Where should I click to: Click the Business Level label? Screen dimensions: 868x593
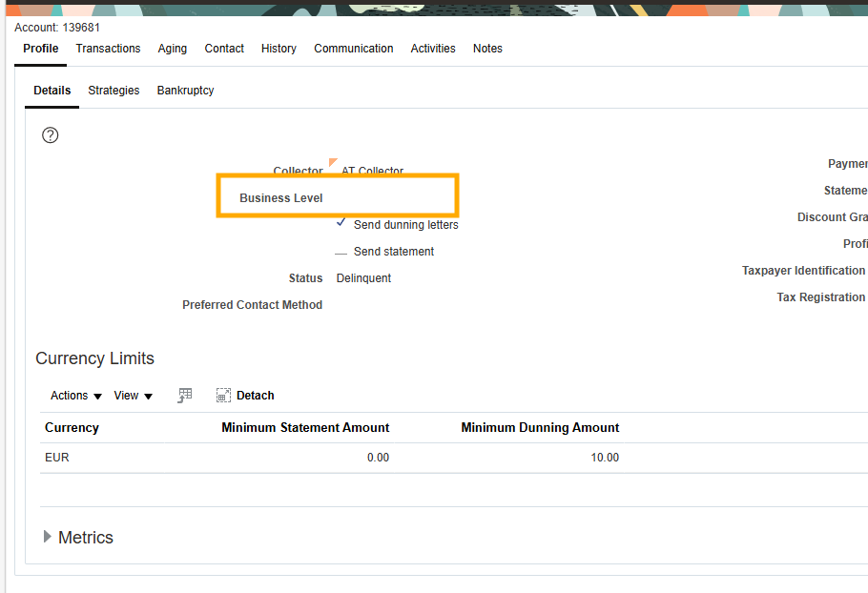click(x=280, y=198)
